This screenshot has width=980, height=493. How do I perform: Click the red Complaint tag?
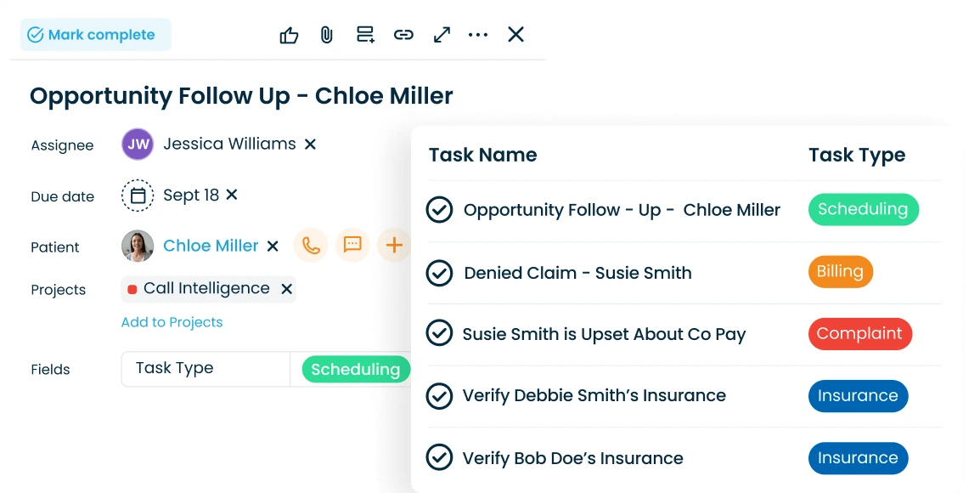(x=859, y=334)
